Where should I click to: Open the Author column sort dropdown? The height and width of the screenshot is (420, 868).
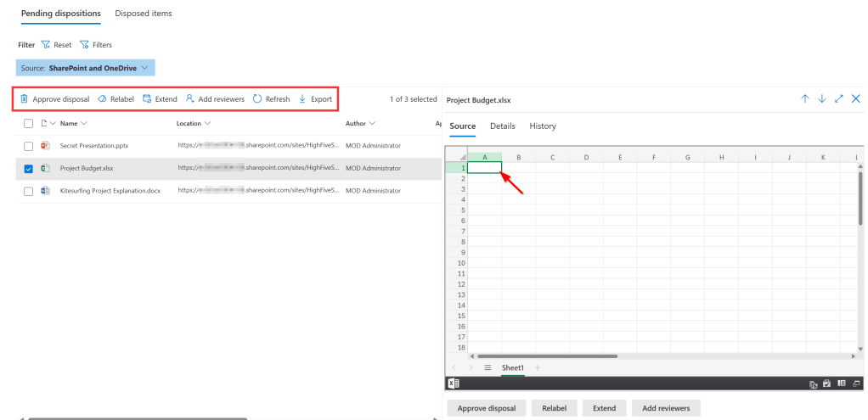click(372, 124)
